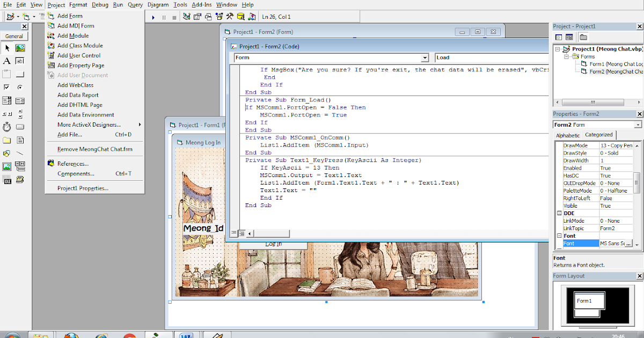Click the Break pause toolbar button

click(164, 17)
